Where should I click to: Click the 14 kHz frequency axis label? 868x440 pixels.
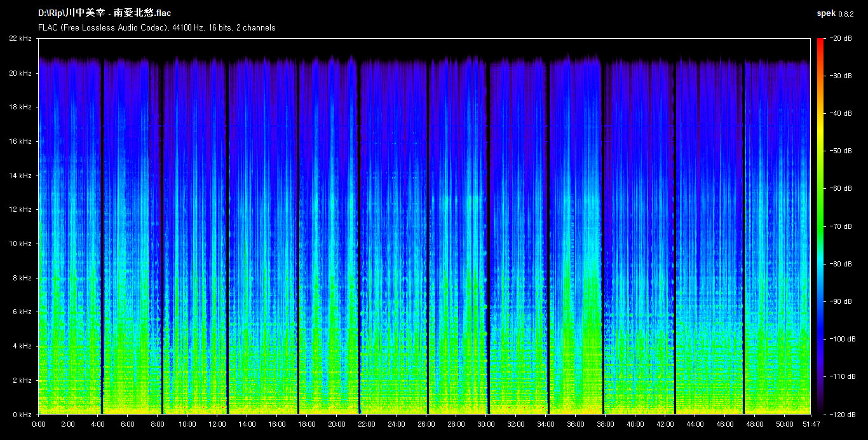click(20, 175)
